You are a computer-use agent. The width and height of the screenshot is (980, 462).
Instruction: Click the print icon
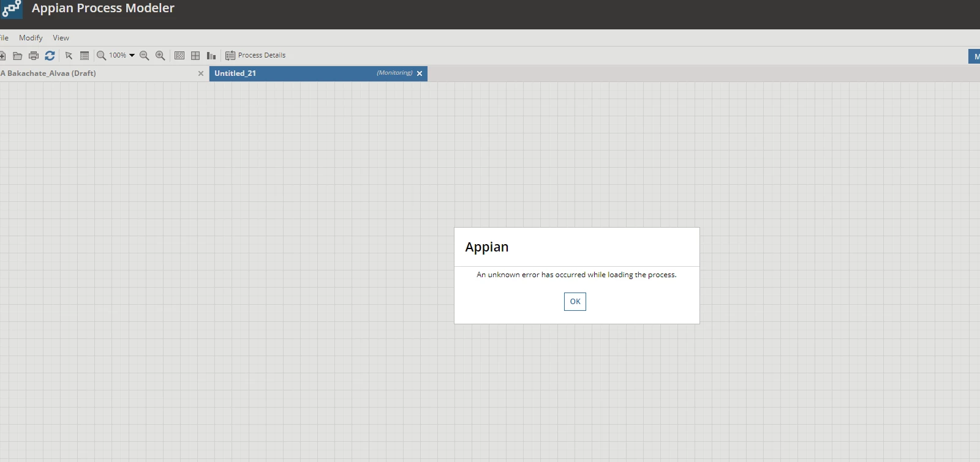34,56
